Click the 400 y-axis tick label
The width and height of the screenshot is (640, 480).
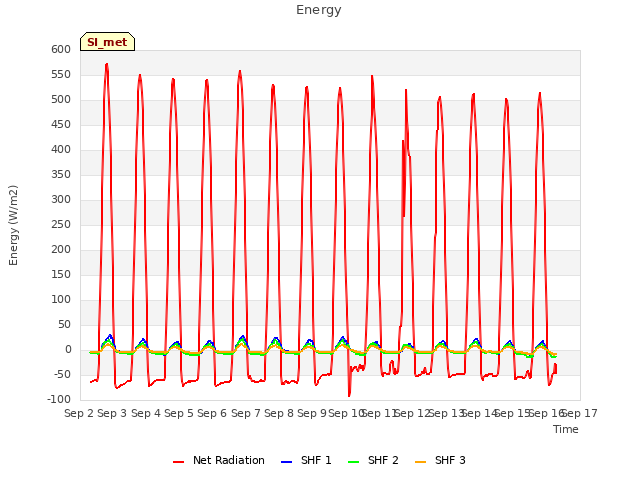coord(61,150)
